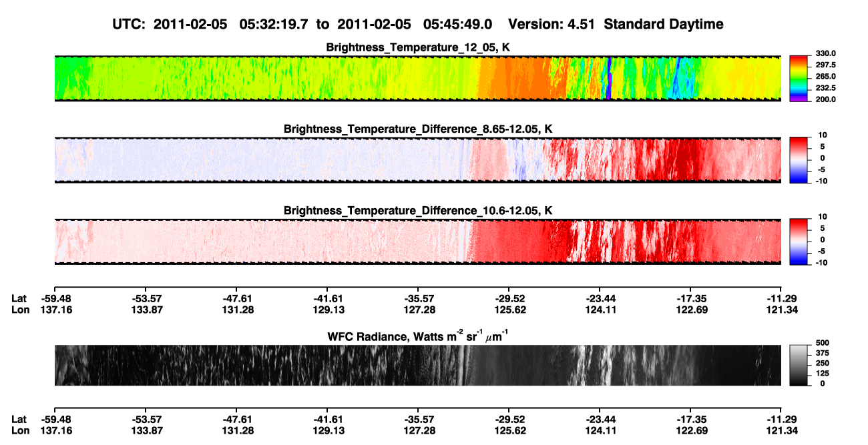Viewport: 868px width, 445px height.
Task: Click longitude 133.87 below the 10.6-12.05 panel
Action: pyautogui.click(x=145, y=310)
